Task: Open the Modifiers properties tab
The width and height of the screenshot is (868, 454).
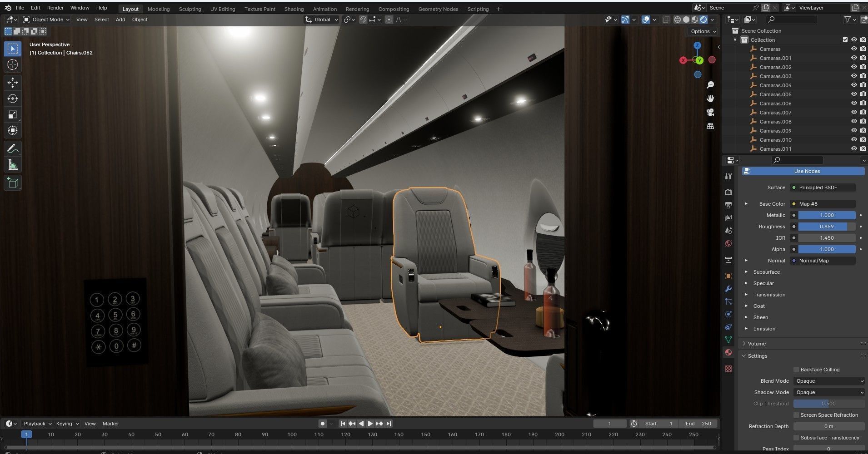Action: pyautogui.click(x=728, y=289)
